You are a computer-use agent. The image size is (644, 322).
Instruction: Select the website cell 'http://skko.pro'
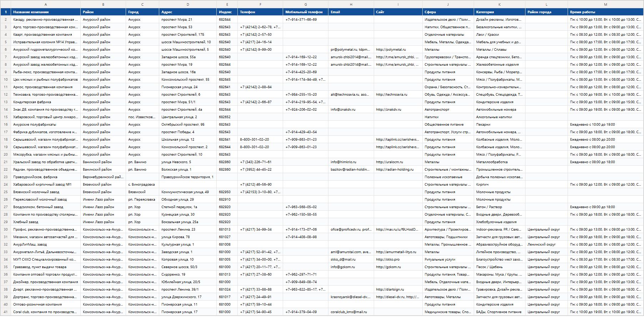(398, 260)
